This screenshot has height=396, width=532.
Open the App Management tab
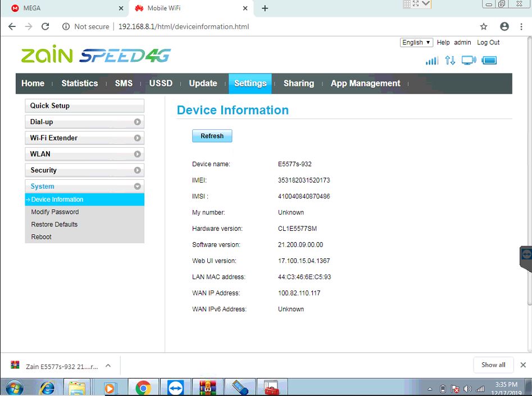click(365, 84)
